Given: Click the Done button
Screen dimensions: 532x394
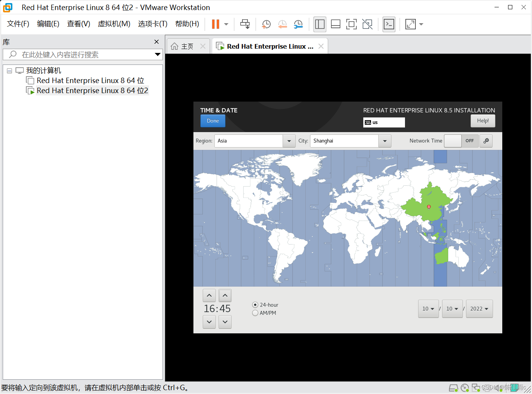Looking at the screenshot, I should point(213,121).
